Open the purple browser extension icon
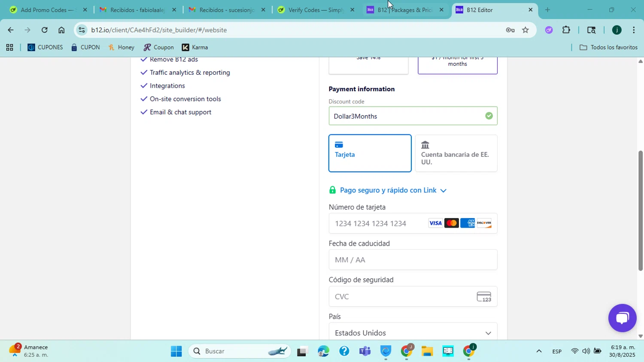 pyautogui.click(x=549, y=30)
